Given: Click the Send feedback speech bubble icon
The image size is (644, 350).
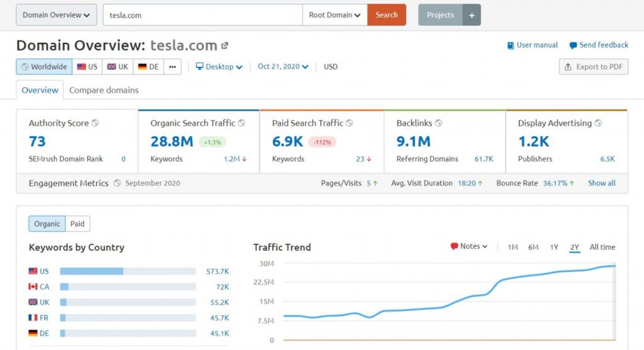Looking at the screenshot, I should coord(573,45).
